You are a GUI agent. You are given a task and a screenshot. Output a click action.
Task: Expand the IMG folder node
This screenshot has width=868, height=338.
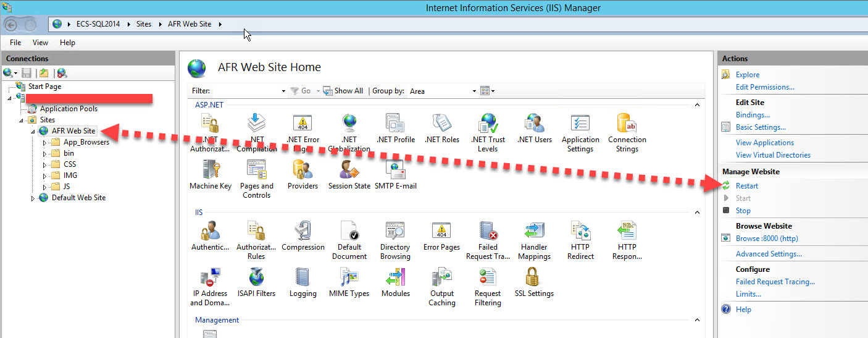44,175
